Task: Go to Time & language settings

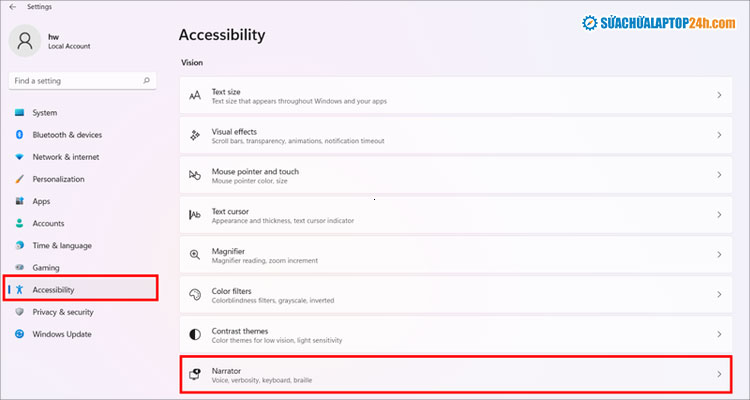Action: [61, 245]
